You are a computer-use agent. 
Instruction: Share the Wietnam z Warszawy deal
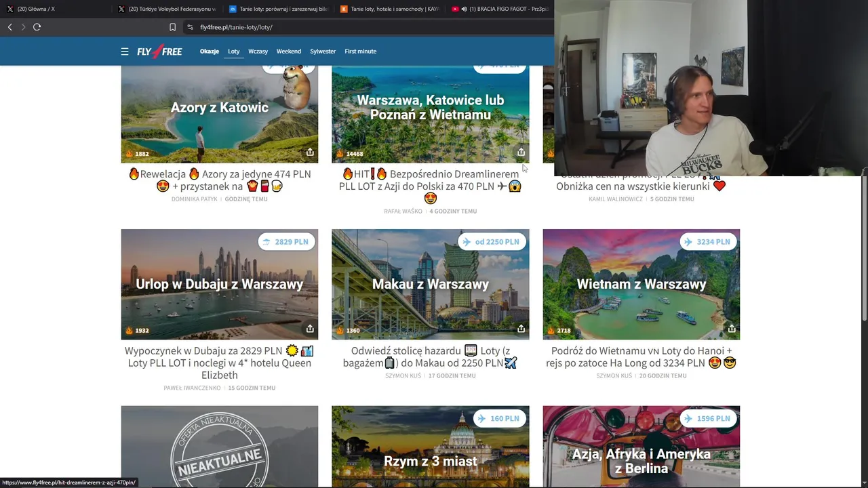click(732, 329)
